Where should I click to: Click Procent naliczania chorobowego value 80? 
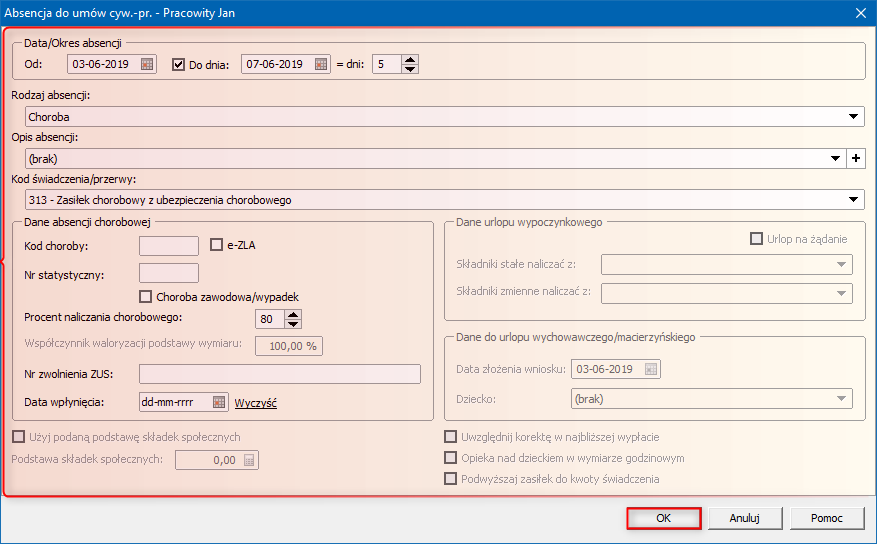(270, 319)
